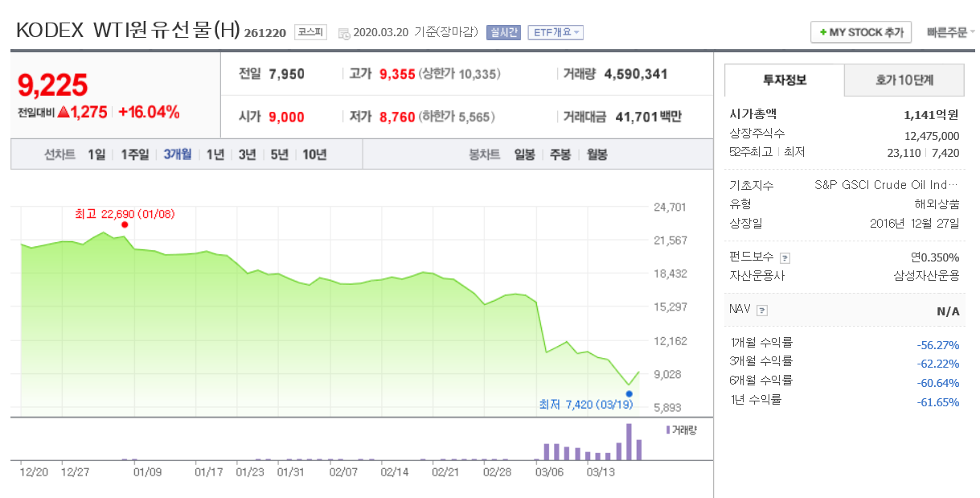Select the 코스피 market badge
Image resolution: width=980 pixels, height=498 pixels.
coord(310,33)
